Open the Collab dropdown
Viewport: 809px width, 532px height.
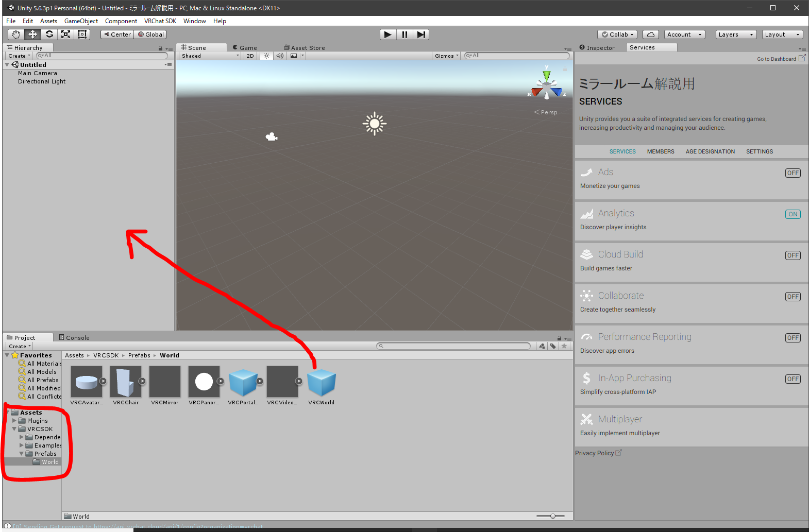pyautogui.click(x=617, y=35)
